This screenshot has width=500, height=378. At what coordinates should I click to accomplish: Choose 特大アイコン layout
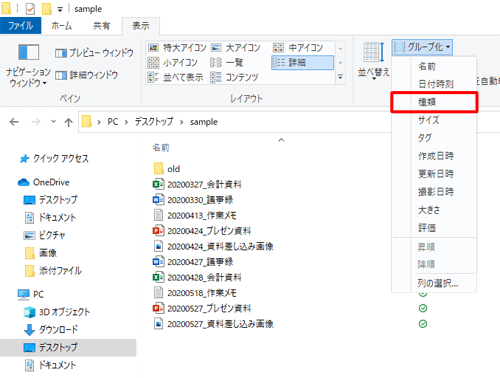tap(177, 48)
